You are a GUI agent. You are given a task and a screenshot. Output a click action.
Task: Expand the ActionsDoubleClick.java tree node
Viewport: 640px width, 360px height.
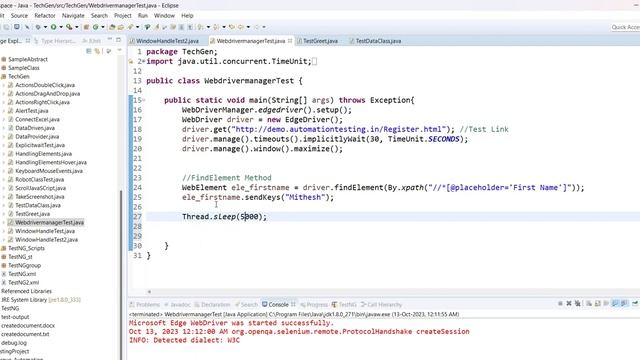point(4,85)
